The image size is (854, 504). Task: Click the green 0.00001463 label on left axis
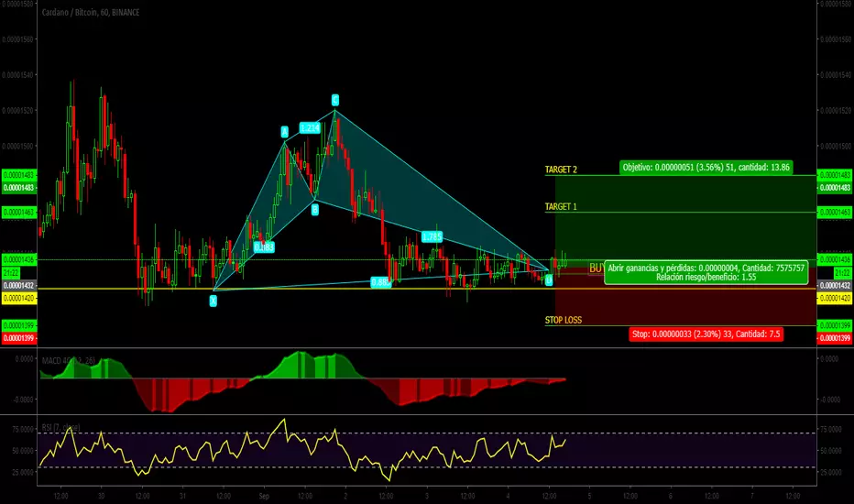pyautogui.click(x=19, y=212)
